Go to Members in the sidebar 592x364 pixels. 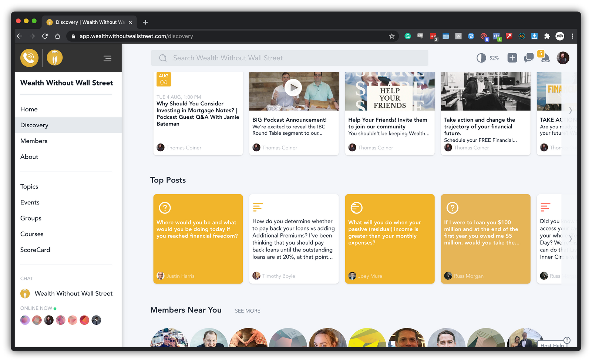pyautogui.click(x=34, y=141)
